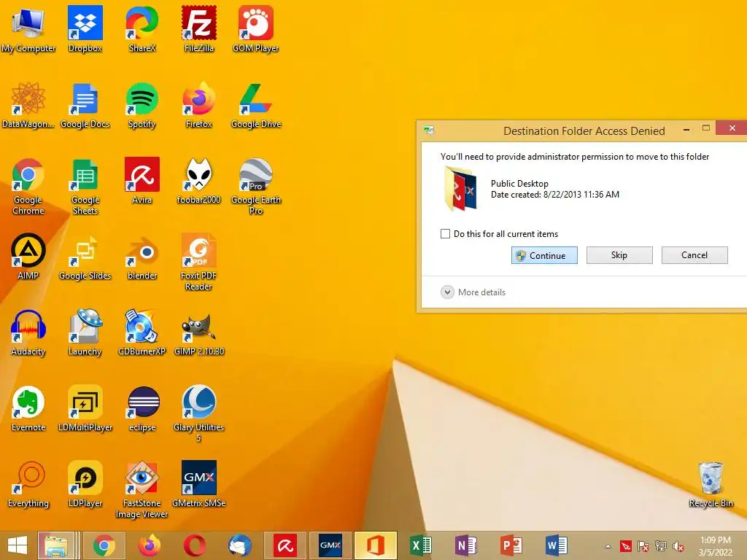Select the Launchy desktop shortcut

pos(85,332)
